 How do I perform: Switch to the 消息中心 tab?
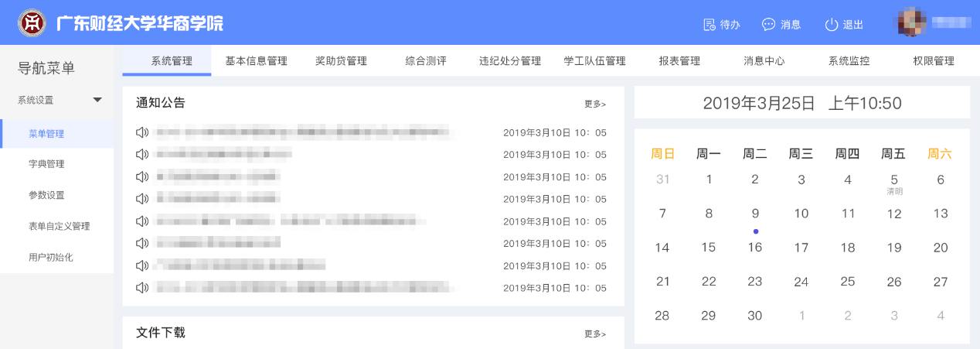764,61
